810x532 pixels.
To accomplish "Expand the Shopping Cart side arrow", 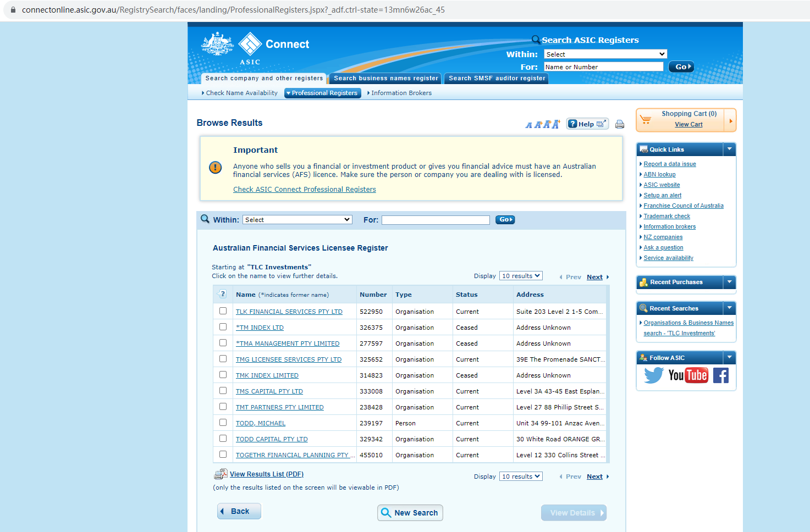I will [731, 120].
